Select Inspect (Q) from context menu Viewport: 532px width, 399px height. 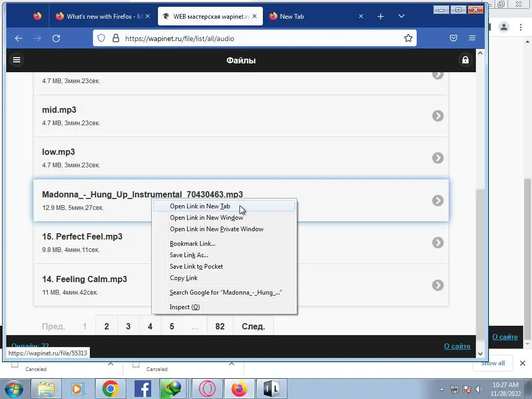click(224, 307)
